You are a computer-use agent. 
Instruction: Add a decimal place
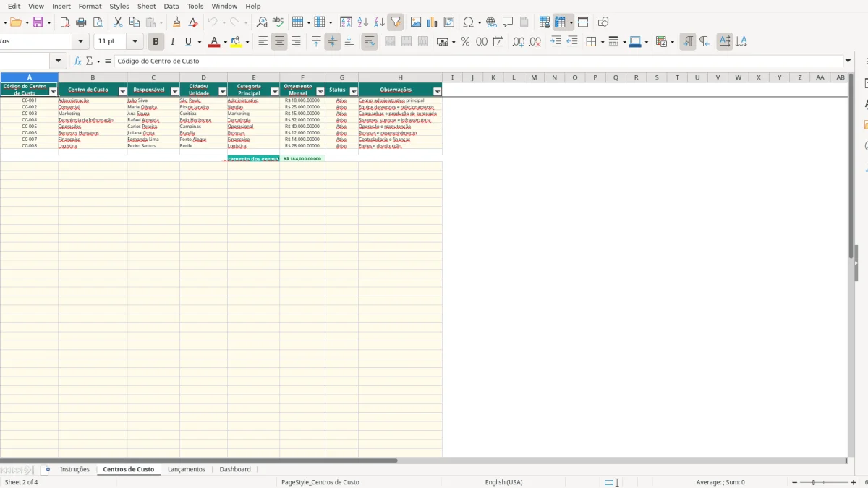coord(518,42)
